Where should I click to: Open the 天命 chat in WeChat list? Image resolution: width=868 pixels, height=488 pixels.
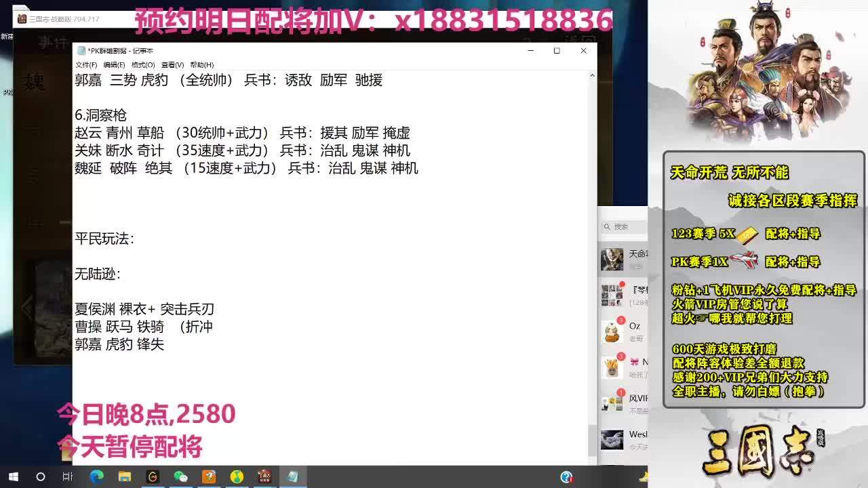[x=623, y=259]
